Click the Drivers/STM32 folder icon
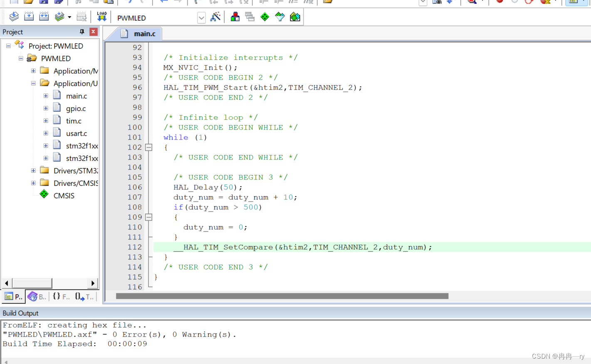 coord(45,170)
